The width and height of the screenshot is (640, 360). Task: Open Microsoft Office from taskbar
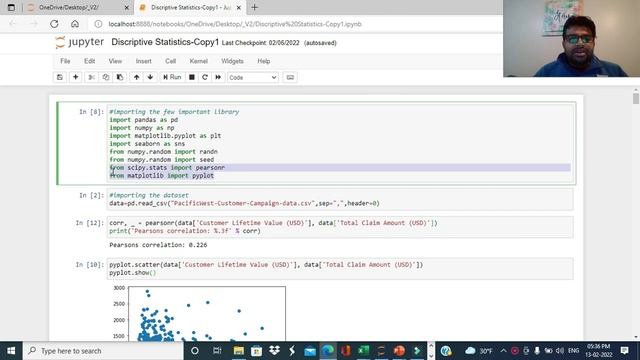(346, 351)
